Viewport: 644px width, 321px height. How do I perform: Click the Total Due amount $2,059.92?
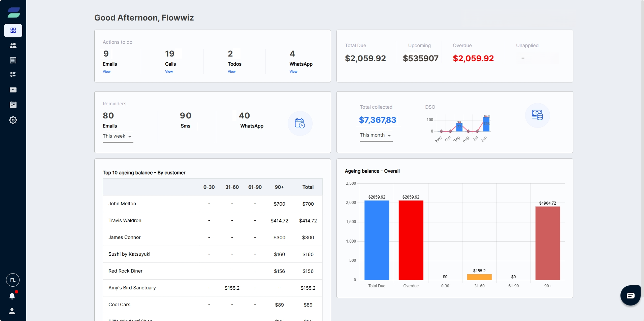(365, 59)
